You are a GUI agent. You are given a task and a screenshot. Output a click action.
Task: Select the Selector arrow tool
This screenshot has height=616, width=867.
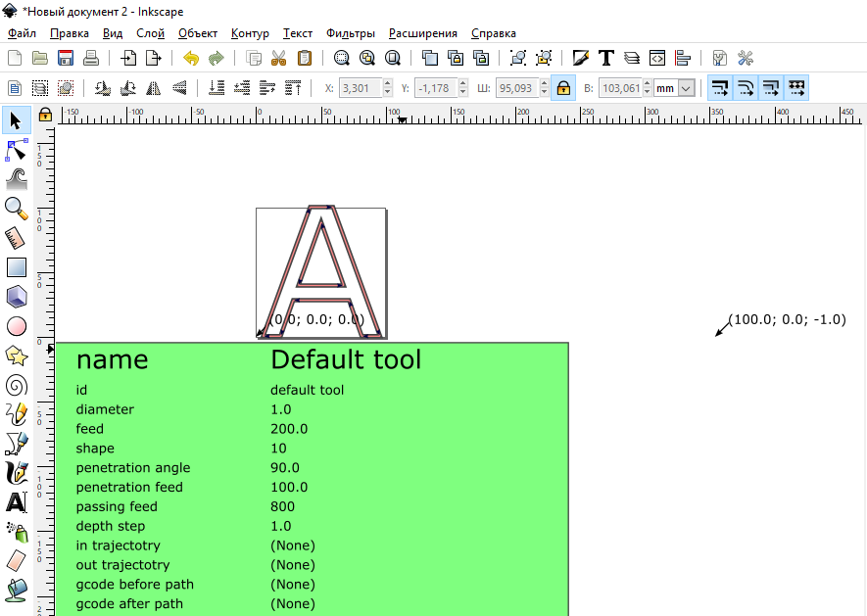point(16,120)
